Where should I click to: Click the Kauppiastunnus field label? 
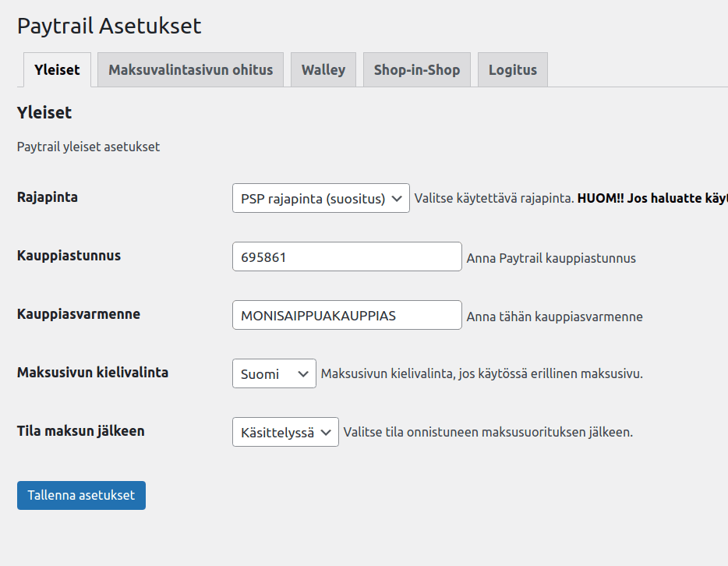(69, 256)
